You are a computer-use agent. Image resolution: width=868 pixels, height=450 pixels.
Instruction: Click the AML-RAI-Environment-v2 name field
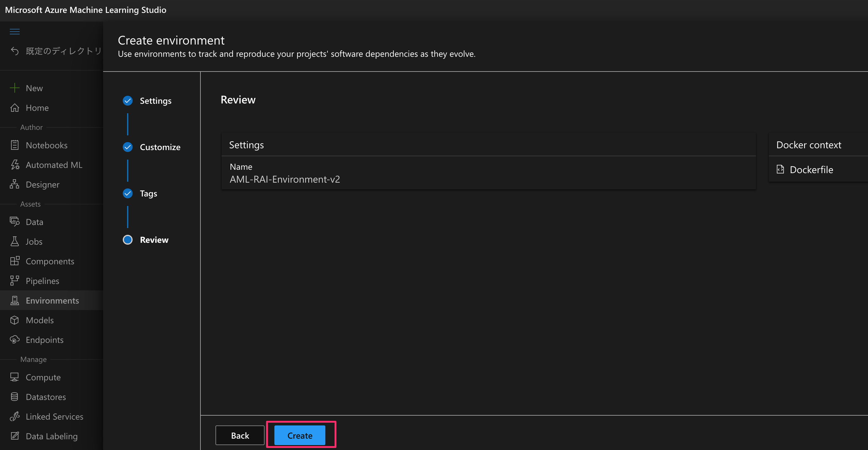coord(285,179)
